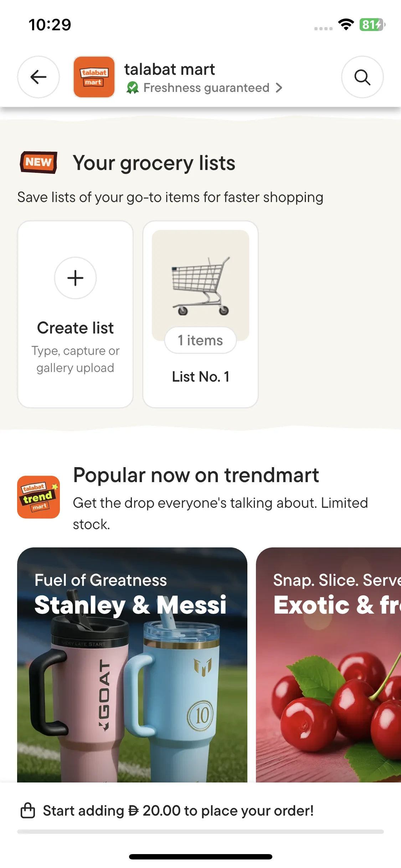Tap Start adding 20.00 order message
The image size is (401, 868).
tap(178, 811)
